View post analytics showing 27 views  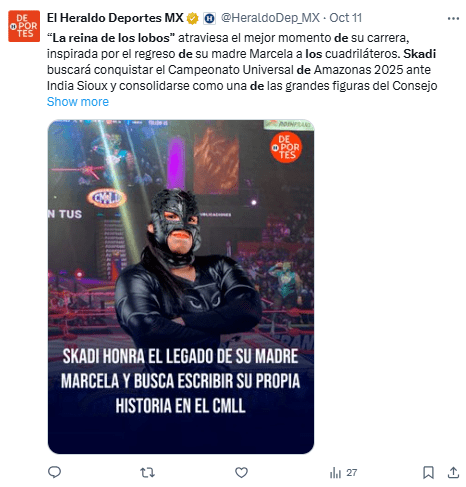coord(343,472)
